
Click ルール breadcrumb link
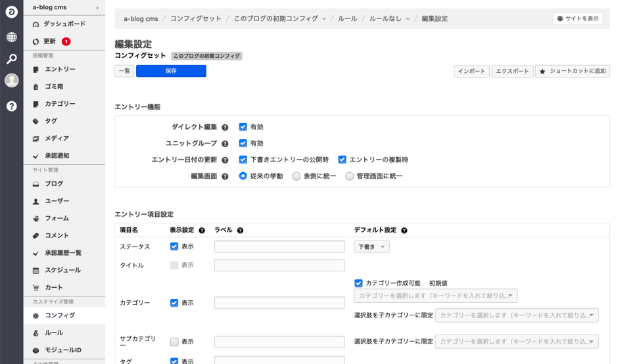[347, 18]
